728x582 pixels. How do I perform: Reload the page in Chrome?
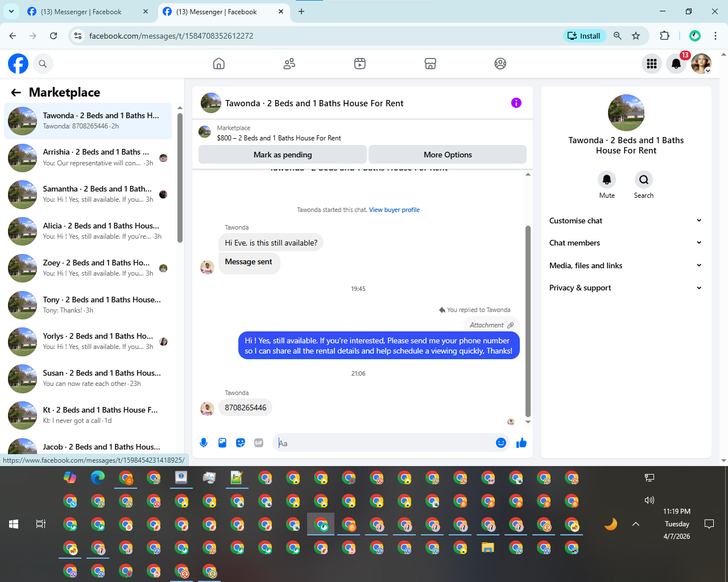coord(53,36)
